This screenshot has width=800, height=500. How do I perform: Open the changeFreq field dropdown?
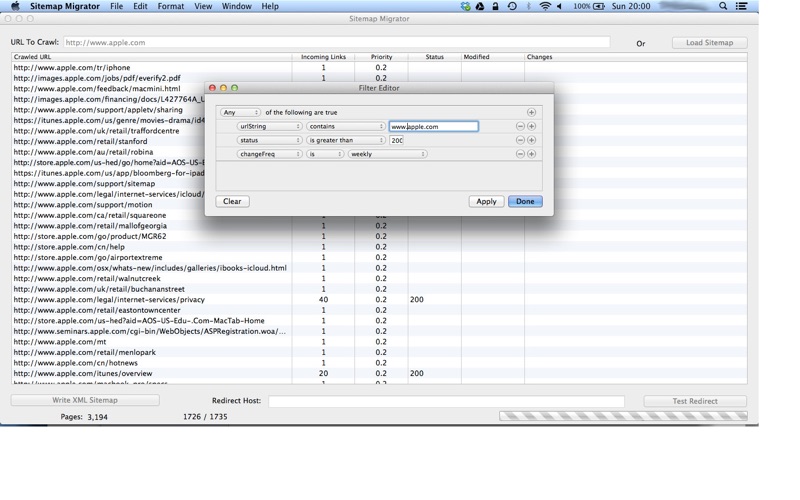point(269,154)
